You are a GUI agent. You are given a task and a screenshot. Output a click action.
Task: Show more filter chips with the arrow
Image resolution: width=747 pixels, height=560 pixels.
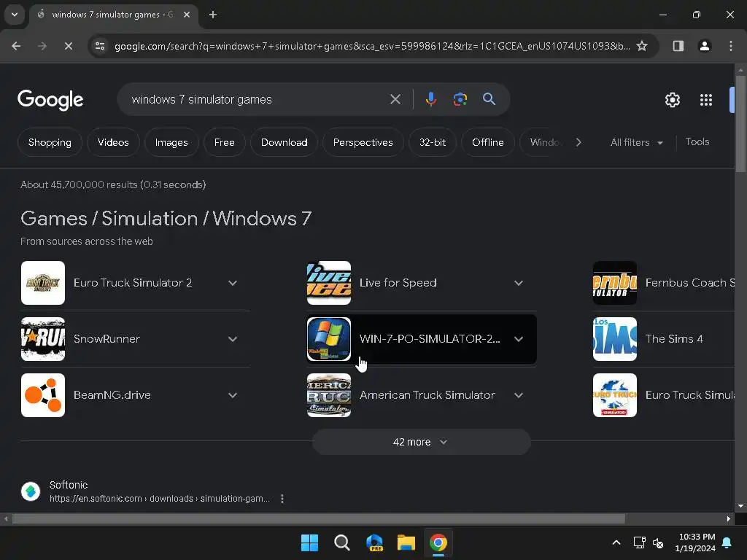click(x=578, y=142)
